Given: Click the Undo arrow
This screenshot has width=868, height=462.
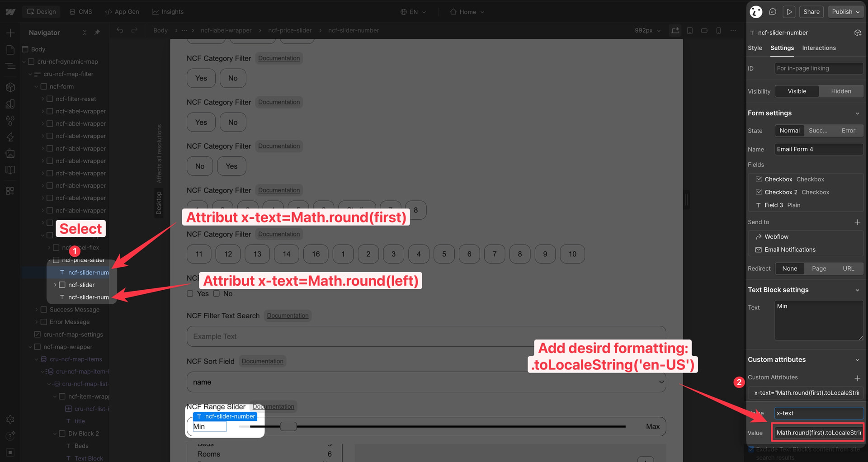Looking at the screenshot, I should tap(120, 30).
